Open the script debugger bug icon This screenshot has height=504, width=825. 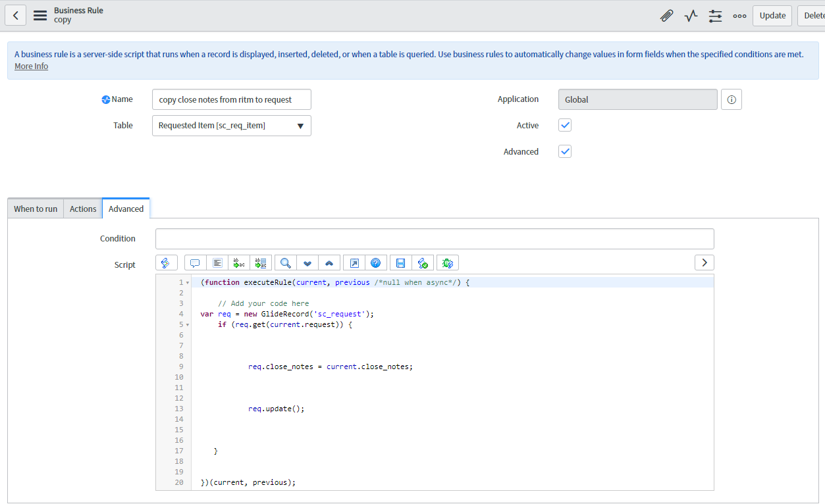point(447,263)
